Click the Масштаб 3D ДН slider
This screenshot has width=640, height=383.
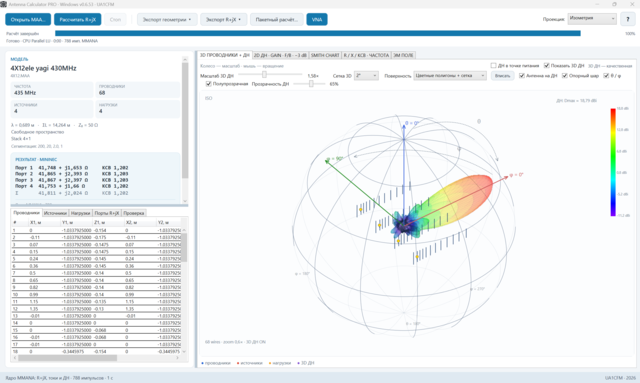click(271, 75)
